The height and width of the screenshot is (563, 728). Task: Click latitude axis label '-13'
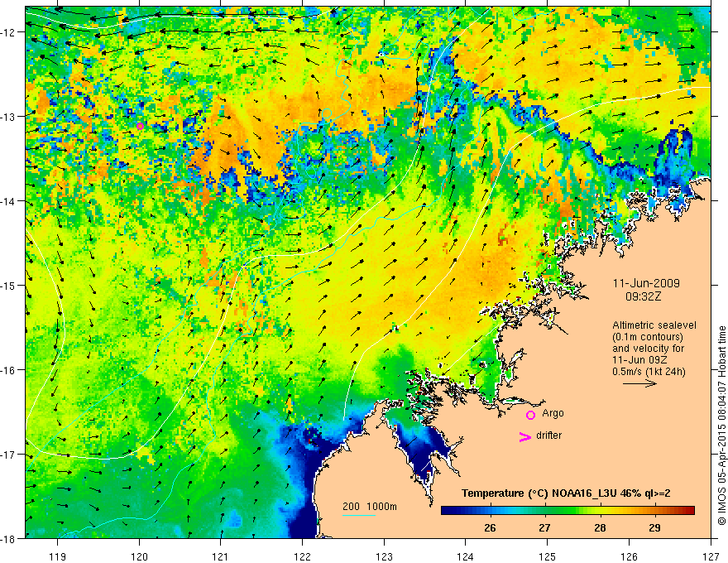coord(9,117)
